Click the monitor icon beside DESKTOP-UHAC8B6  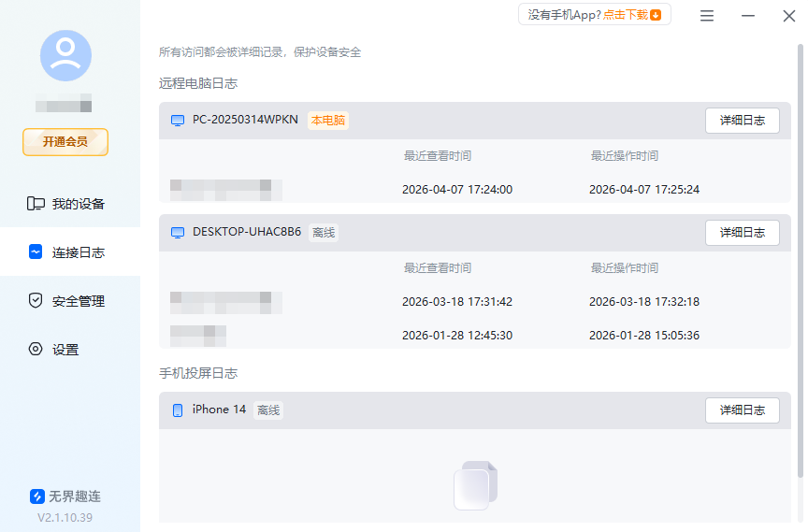(x=178, y=233)
